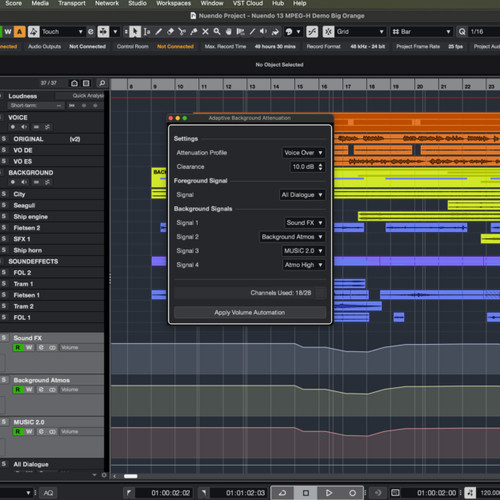
Task: Select the Play speaker tool
Action: pyautogui.click(x=264, y=32)
